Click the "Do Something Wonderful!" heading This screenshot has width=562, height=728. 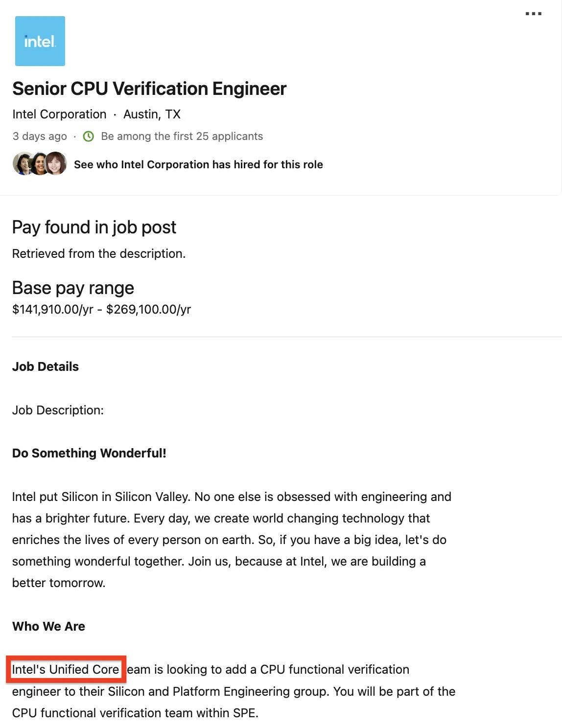[x=89, y=454]
